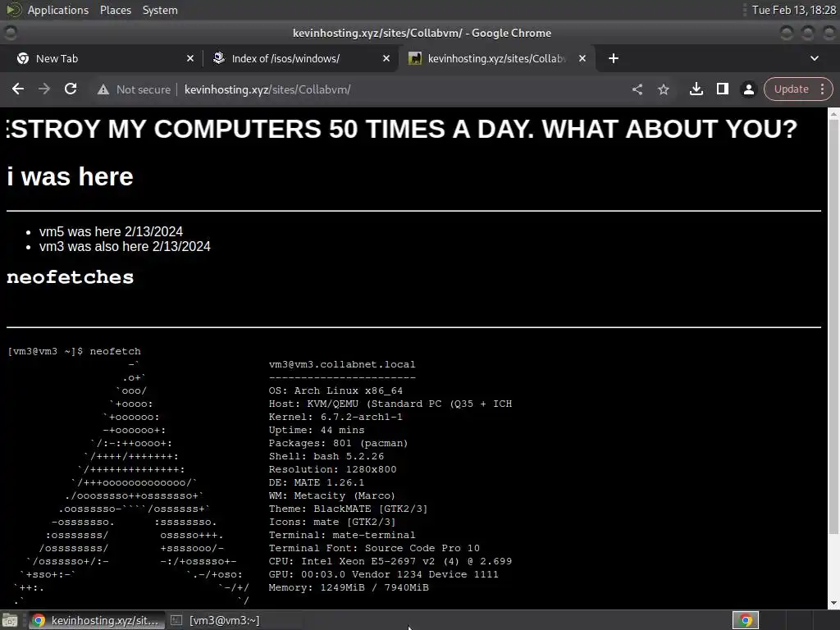
Task: Share this page via share icon
Action: (637, 89)
